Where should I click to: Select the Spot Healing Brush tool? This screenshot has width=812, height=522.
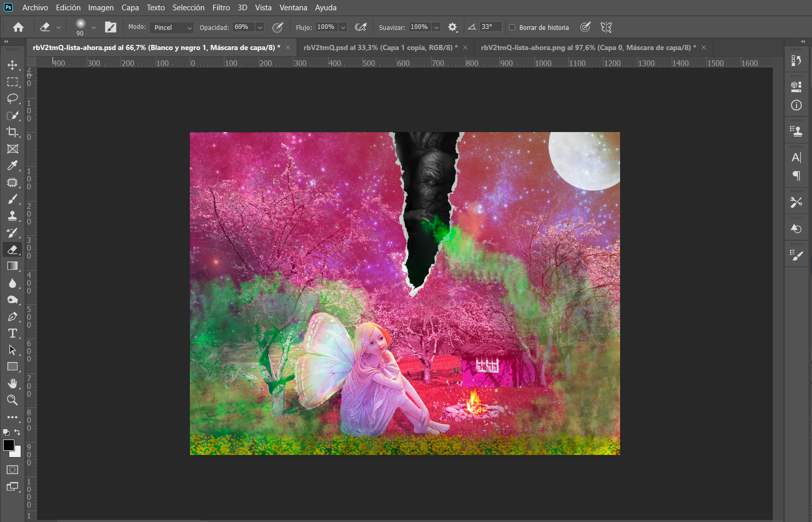(12, 183)
